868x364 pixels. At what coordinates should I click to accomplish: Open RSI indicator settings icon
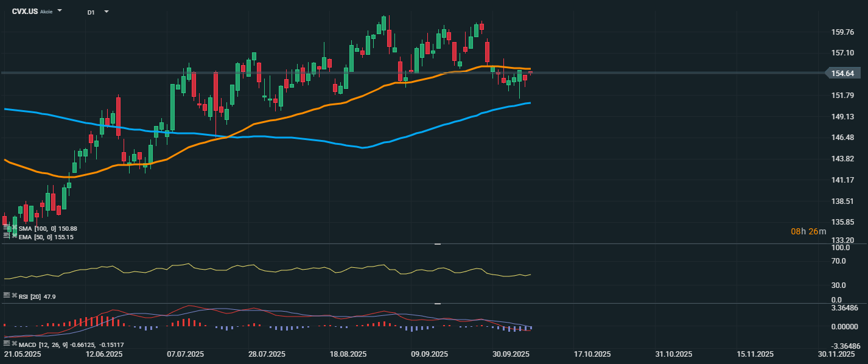click(7, 295)
